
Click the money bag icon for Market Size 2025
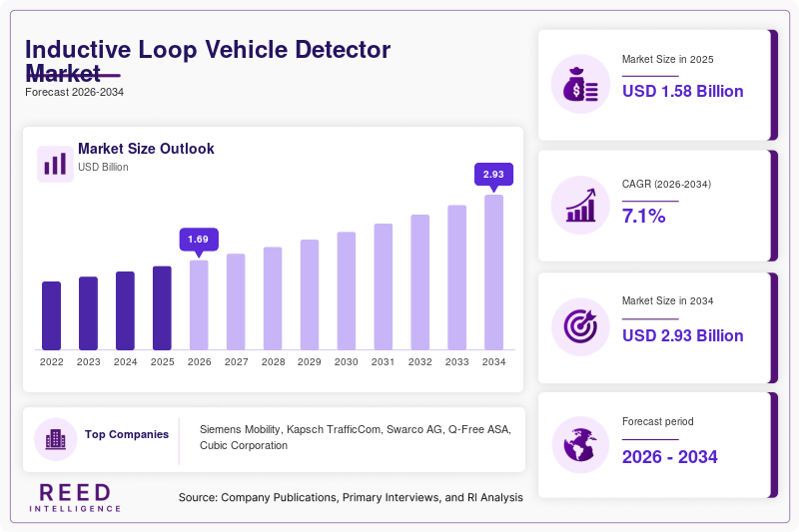[580, 84]
